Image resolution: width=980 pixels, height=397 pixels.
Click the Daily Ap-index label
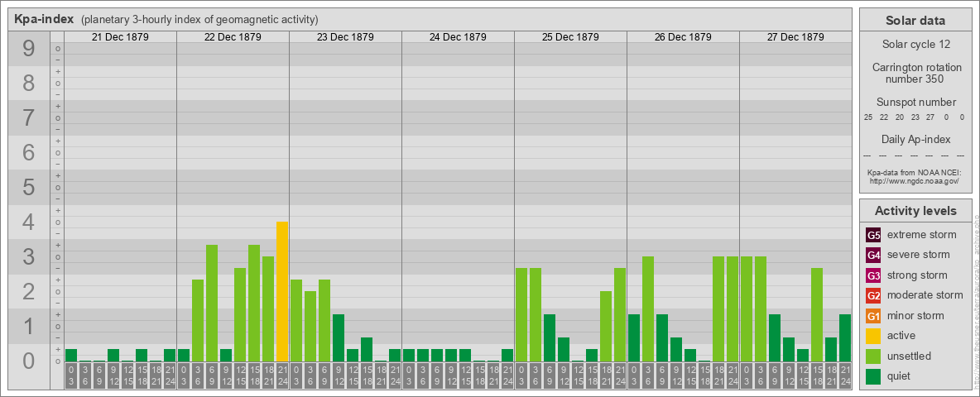[x=915, y=139]
